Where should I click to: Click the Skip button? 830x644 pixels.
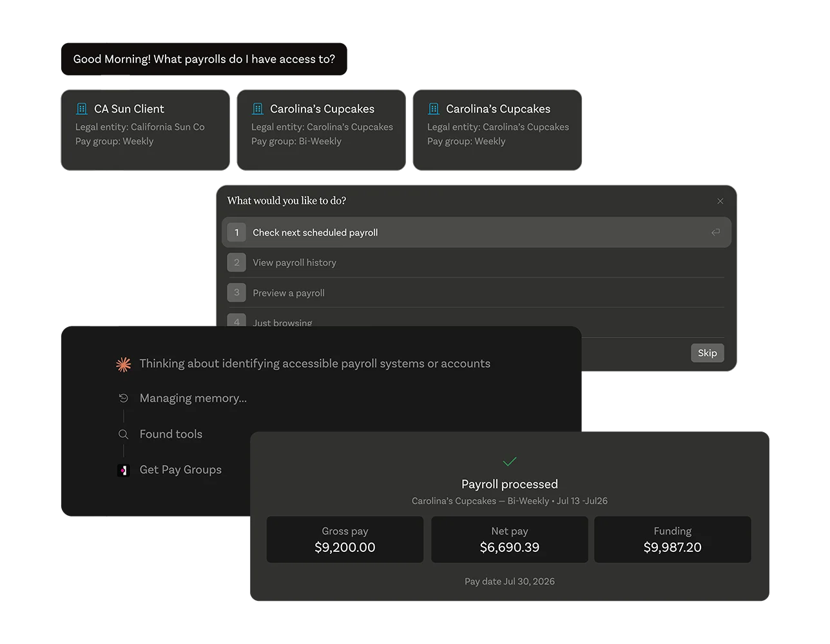(708, 353)
